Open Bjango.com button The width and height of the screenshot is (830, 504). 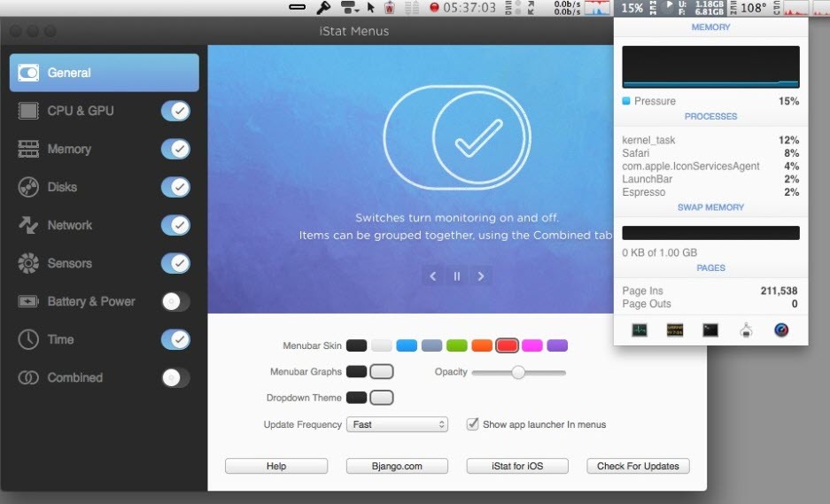(397, 466)
